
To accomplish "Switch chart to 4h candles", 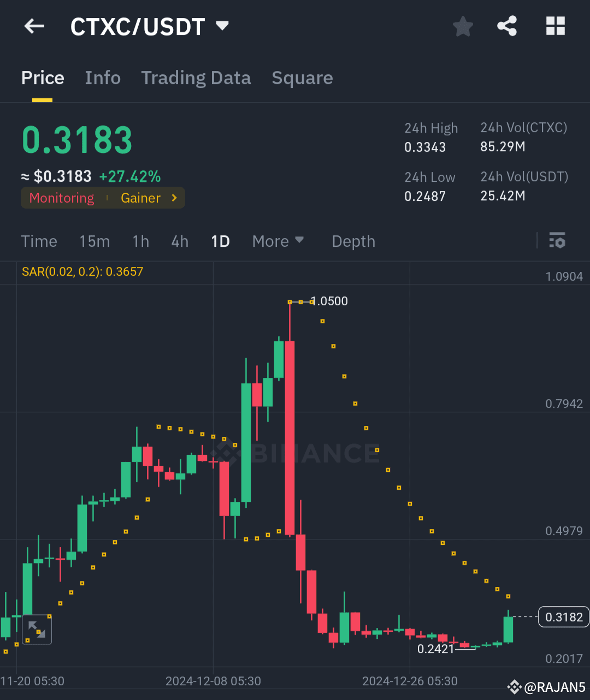I will pos(179,241).
